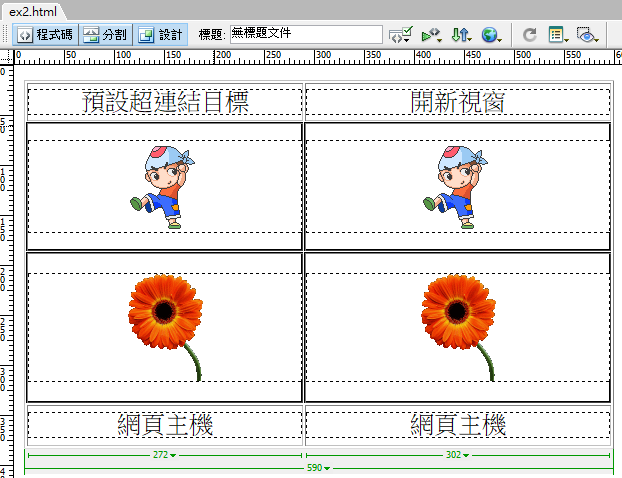
Task: Switch to the 設計 design view
Action: click(160, 35)
